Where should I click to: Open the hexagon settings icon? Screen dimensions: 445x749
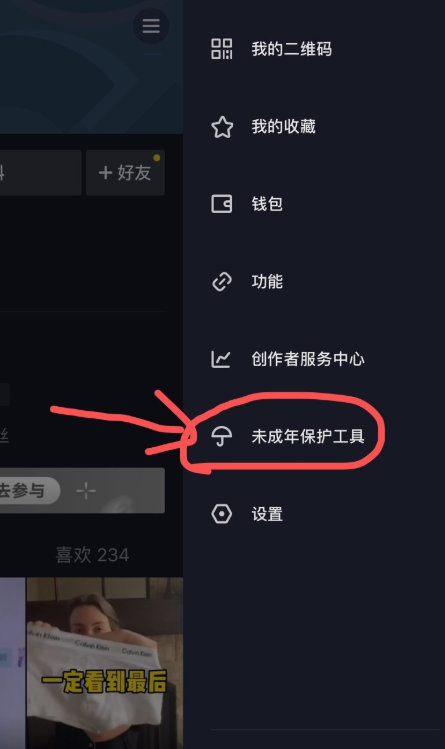(x=222, y=514)
